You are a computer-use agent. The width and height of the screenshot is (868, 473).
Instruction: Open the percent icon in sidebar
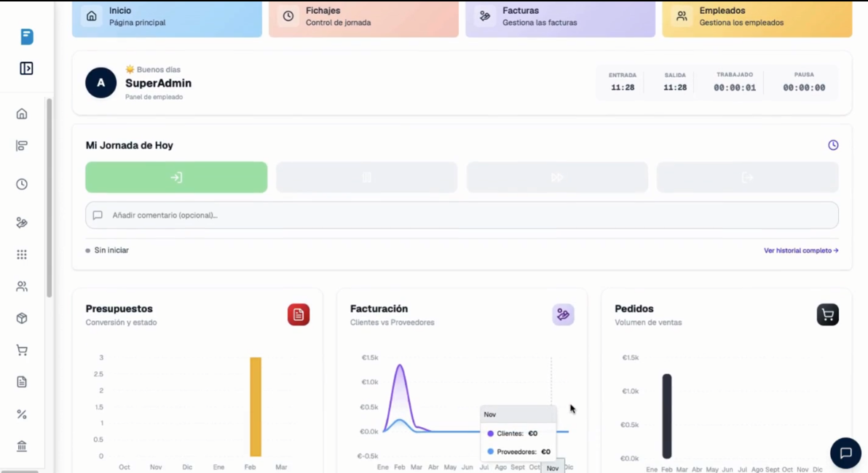22,414
